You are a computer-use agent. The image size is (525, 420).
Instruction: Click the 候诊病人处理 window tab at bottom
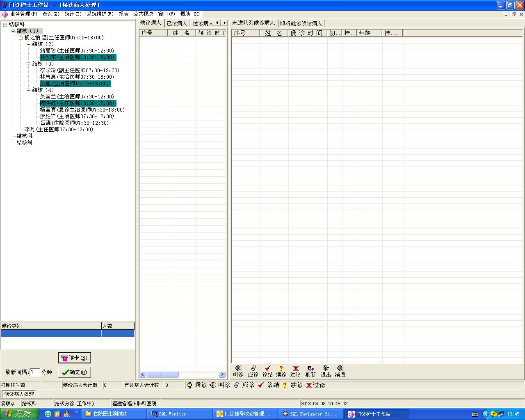tap(19, 394)
